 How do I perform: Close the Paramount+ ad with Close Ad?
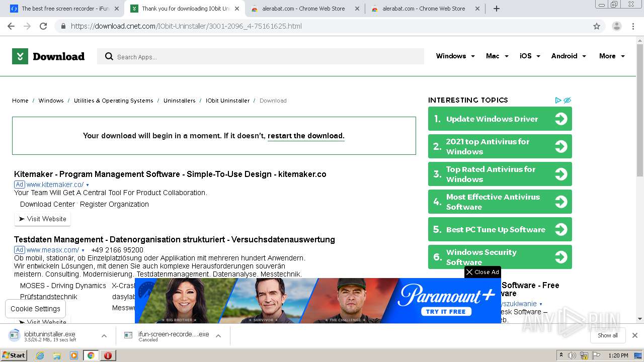coord(482,272)
